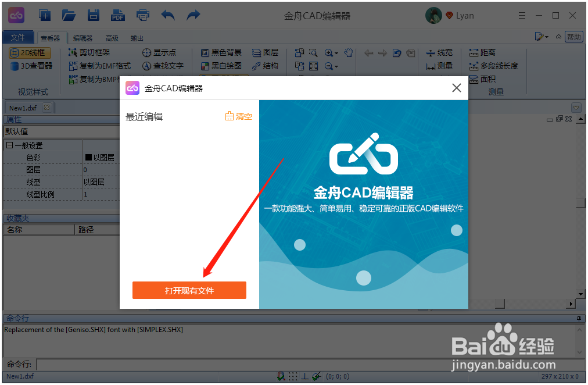This screenshot has width=588, height=385.
Task: Select the zoom window magnifier icon
Action: (x=313, y=52)
